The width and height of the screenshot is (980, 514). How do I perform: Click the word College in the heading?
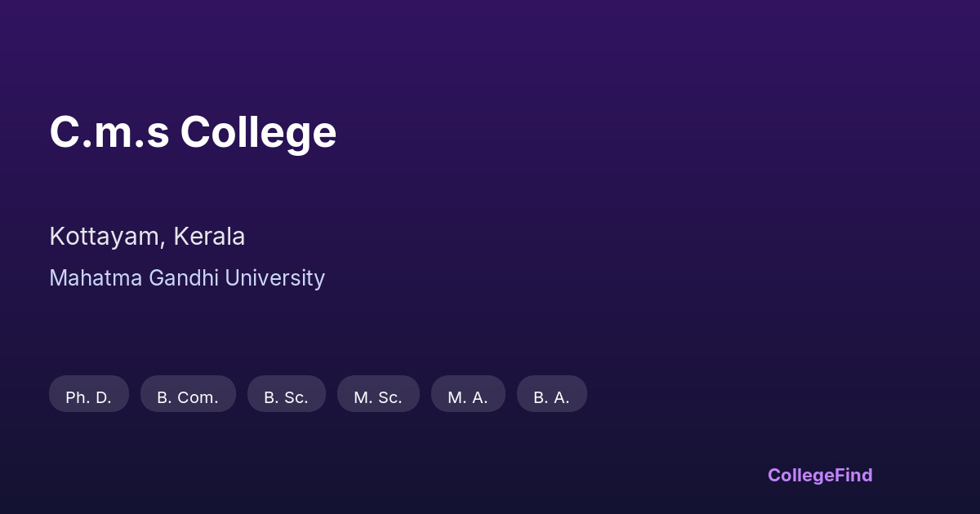pyautogui.click(x=258, y=132)
